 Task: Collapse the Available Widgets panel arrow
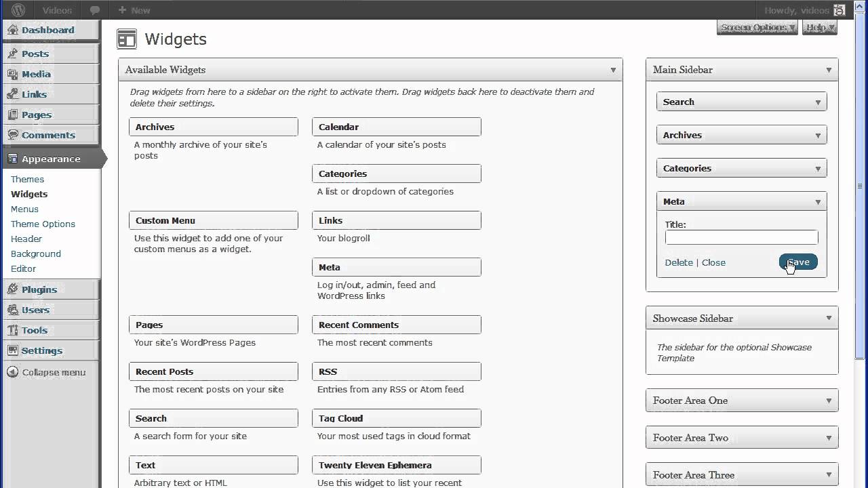coord(613,70)
